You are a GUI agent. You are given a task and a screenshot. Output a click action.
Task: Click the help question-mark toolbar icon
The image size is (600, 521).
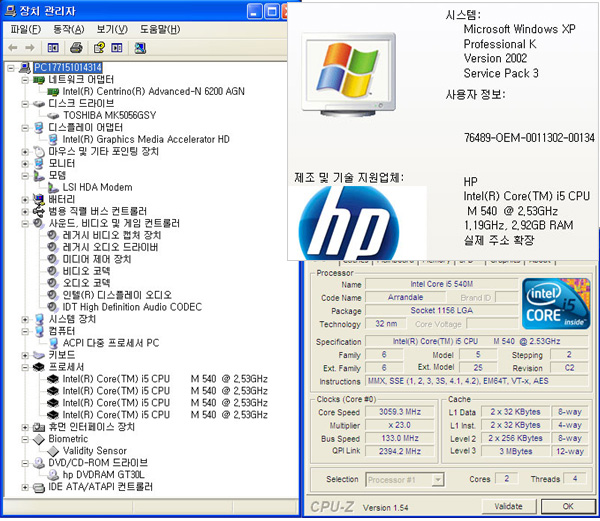(99, 48)
